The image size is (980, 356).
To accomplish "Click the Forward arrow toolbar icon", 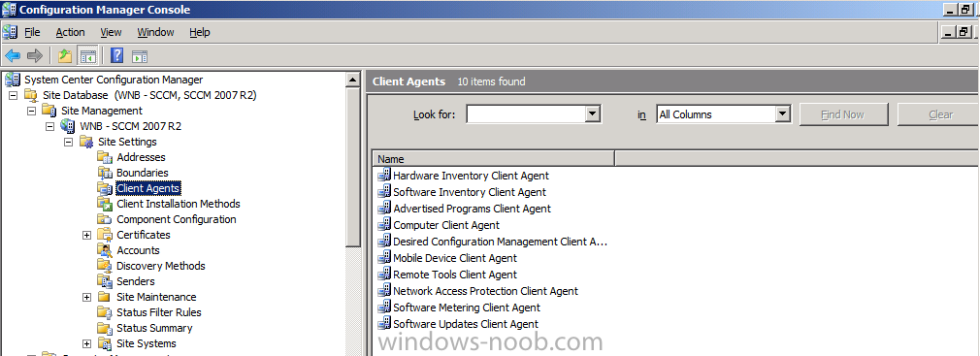I will 34,55.
